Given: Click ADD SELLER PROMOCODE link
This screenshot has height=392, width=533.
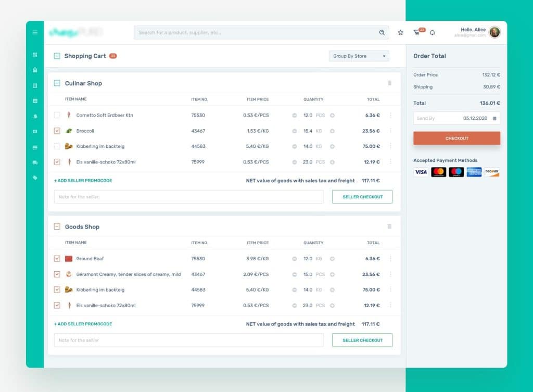Looking at the screenshot, I should (x=83, y=180).
